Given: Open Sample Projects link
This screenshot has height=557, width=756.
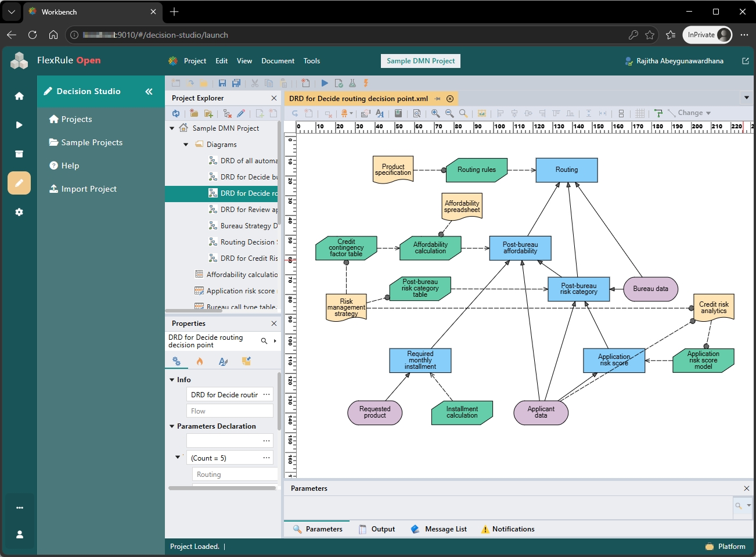Looking at the screenshot, I should pos(86,142).
